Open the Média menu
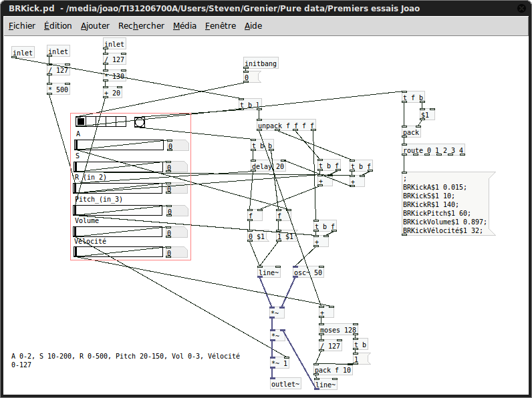Screen dimensions: 532x398 click(184, 26)
